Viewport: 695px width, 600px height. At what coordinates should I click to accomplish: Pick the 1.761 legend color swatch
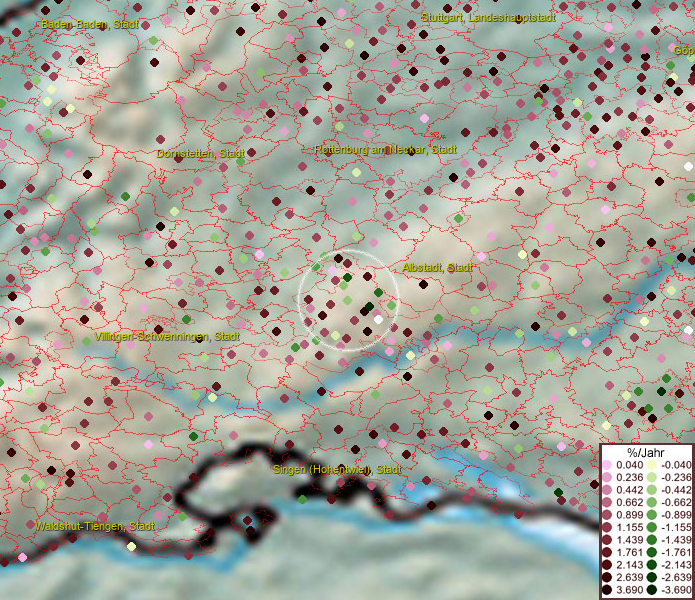pyautogui.click(x=607, y=552)
